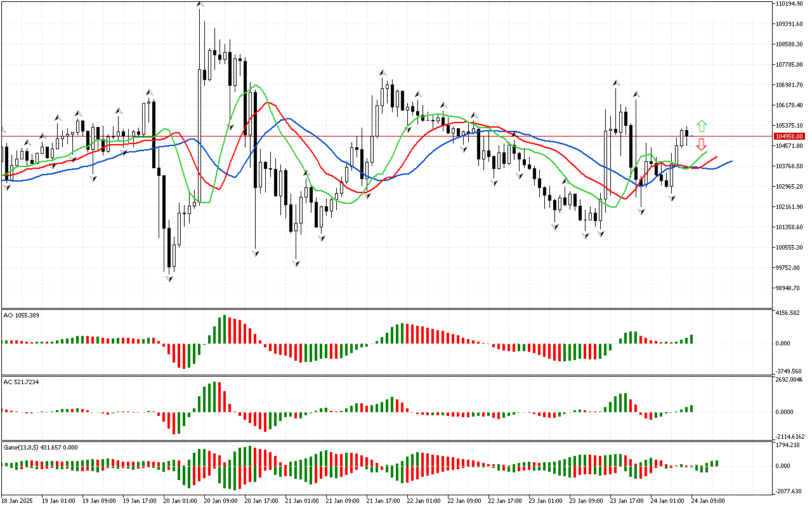Click the 22 Jan 09:00 time label
812x508 pixels.
tap(464, 501)
